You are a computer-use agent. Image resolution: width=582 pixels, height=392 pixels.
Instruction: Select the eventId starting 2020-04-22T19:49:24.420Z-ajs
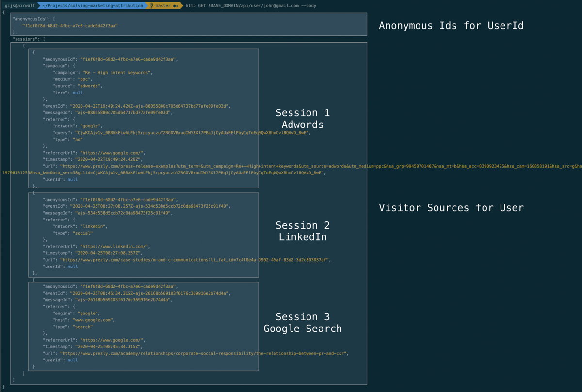(x=149, y=106)
